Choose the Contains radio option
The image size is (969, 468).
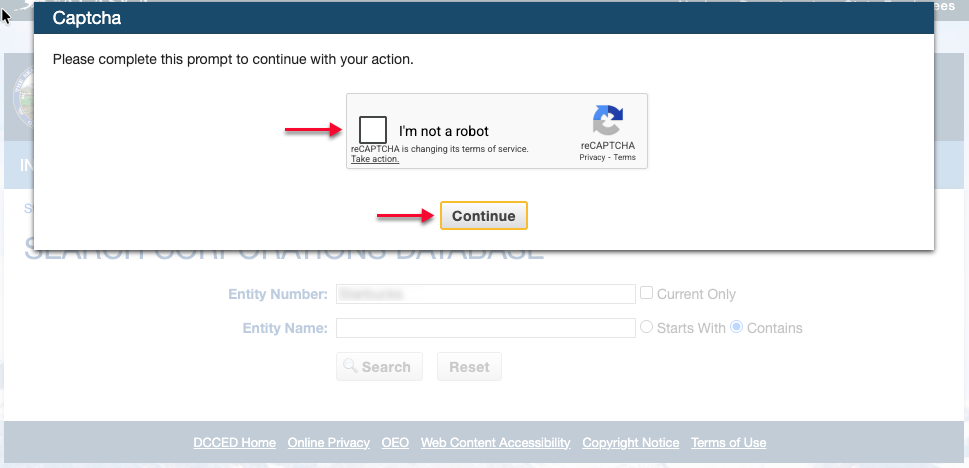point(737,327)
